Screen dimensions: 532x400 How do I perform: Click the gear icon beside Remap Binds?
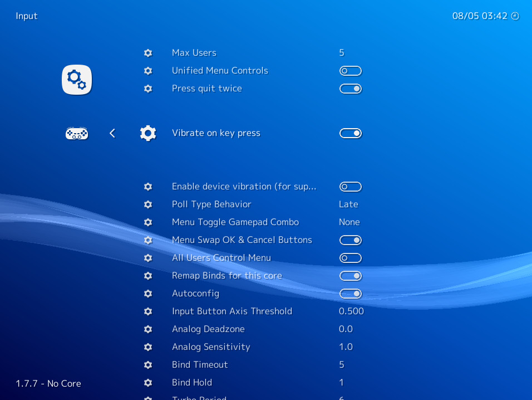pos(148,276)
